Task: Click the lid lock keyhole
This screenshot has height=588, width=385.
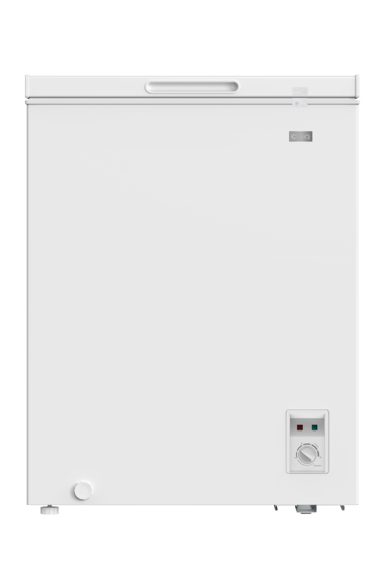Action: (297, 102)
